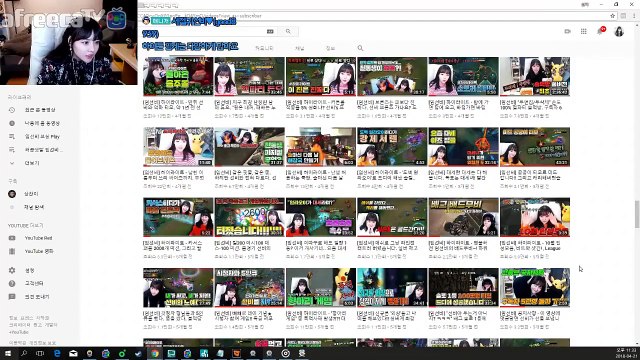Click the upload video camera icon

pos(567,31)
